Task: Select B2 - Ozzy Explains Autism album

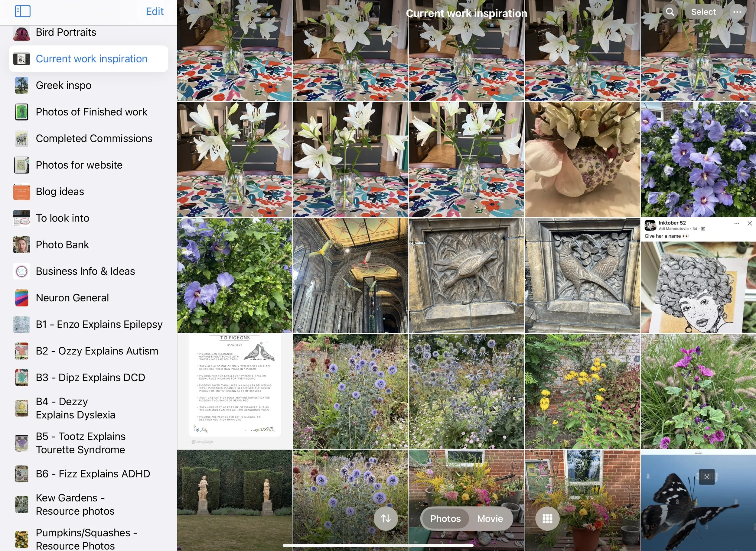Action: tap(97, 351)
